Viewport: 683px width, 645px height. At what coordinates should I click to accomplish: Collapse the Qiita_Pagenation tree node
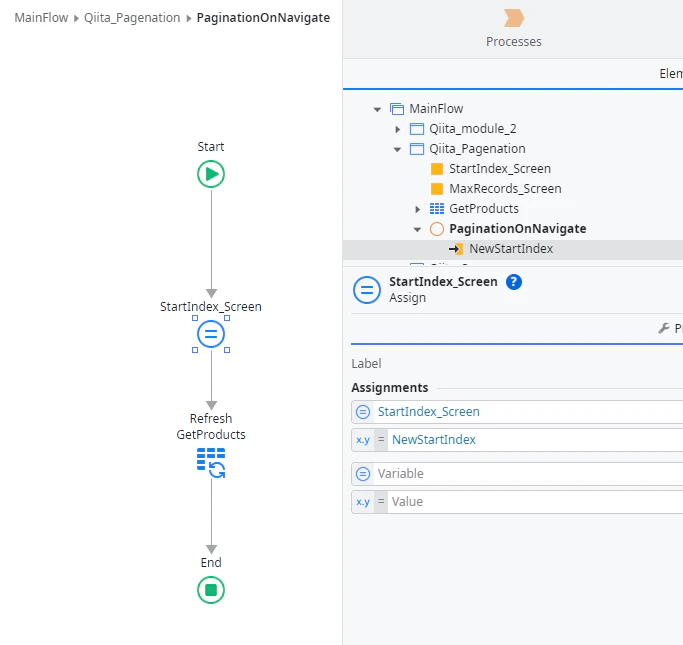tap(397, 149)
